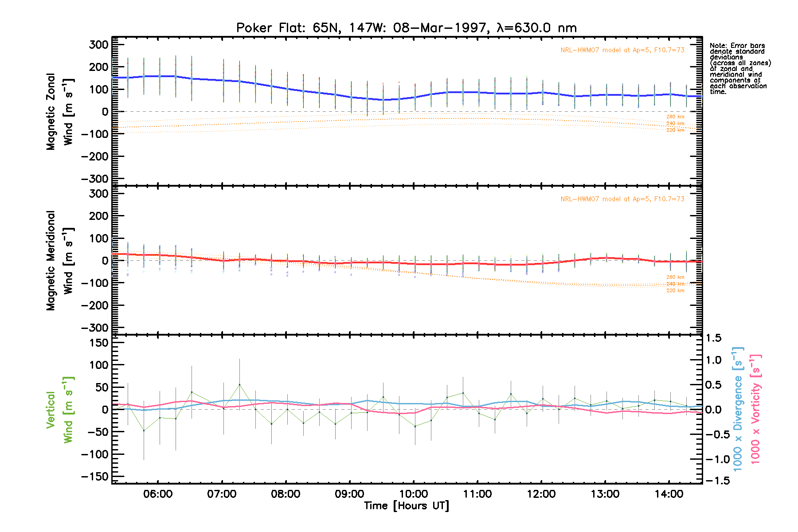
Task: Click the 14:00 time tick label
Action: point(669,494)
